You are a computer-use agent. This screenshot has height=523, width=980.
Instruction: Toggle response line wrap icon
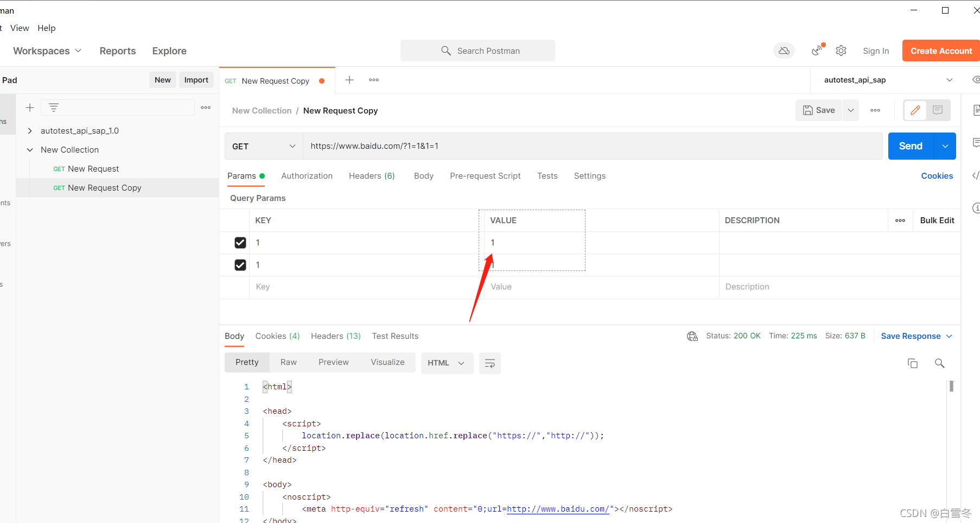coord(489,363)
